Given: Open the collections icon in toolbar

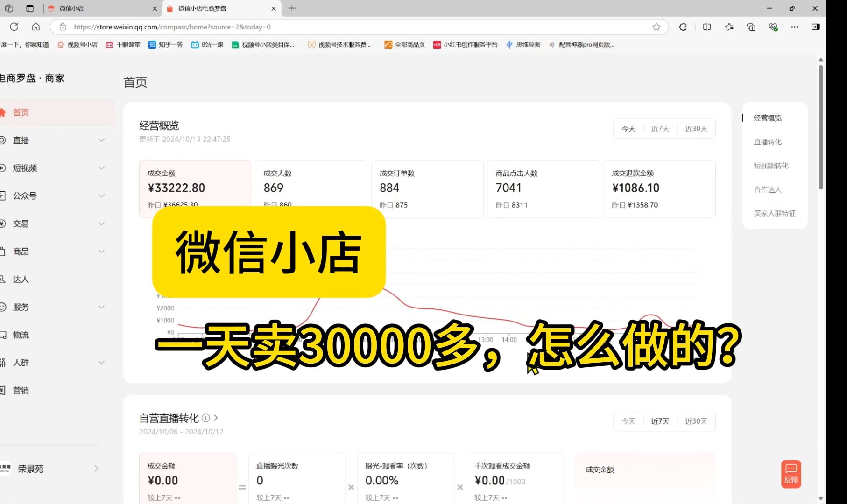Looking at the screenshot, I should tap(751, 27).
